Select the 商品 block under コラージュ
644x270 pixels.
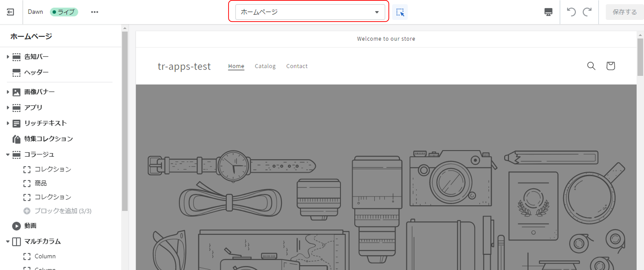coord(41,183)
